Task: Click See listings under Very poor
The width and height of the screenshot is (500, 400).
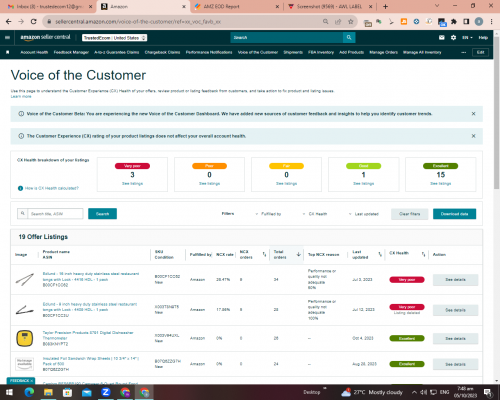Action: [132, 184]
